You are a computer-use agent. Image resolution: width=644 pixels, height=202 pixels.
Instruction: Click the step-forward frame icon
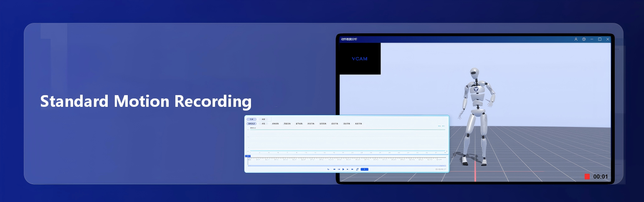click(x=347, y=169)
